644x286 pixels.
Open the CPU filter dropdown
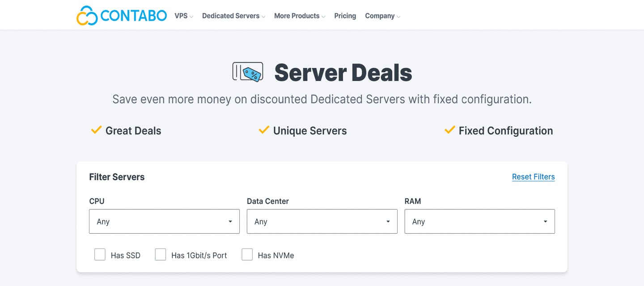164,221
